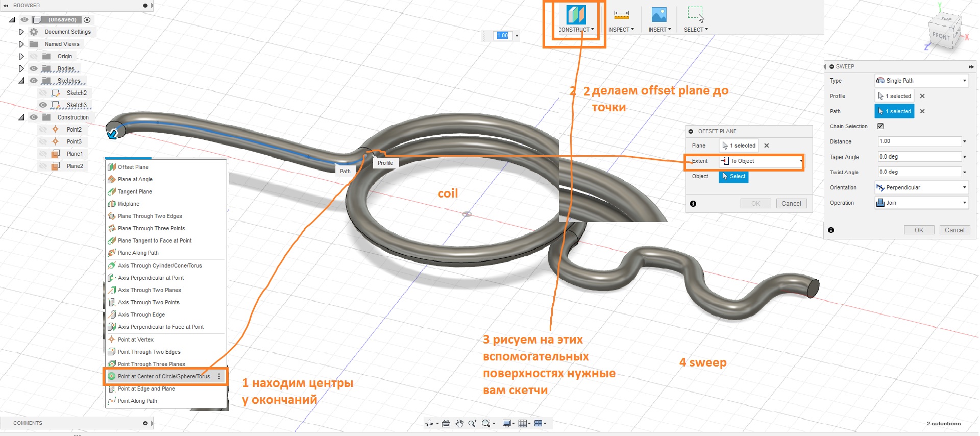The width and height of the screenshot is (980, 436).
Task: Clear the Profile selection in Sweep
Action: click(x=922, y=96)
